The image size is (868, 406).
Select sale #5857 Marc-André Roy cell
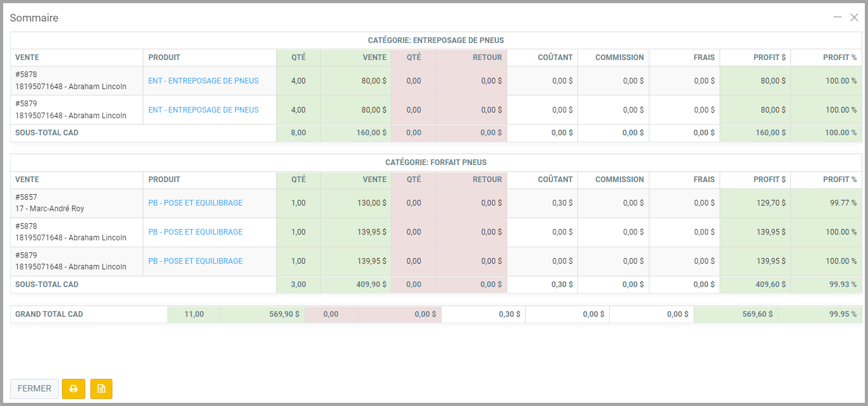pyautogui.click(x=76, y=203)
